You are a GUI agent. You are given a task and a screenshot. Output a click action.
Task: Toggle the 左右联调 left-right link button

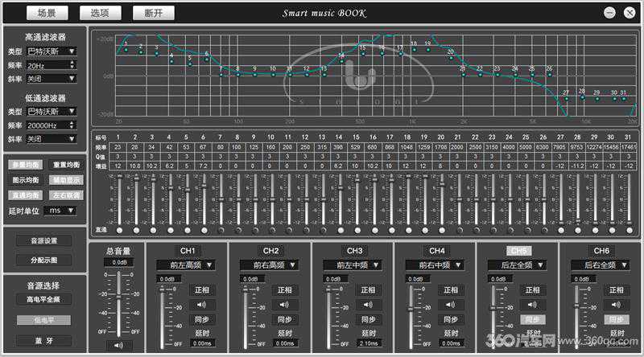[66, 195]
